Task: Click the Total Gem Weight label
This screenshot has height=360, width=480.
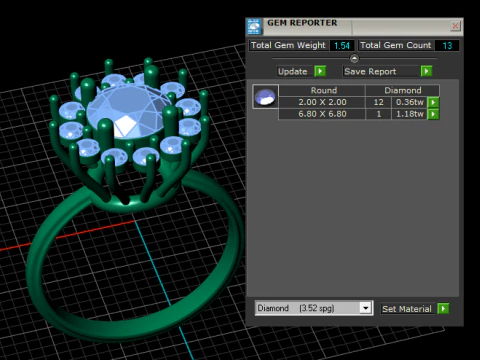Action: tap(289, 45)
